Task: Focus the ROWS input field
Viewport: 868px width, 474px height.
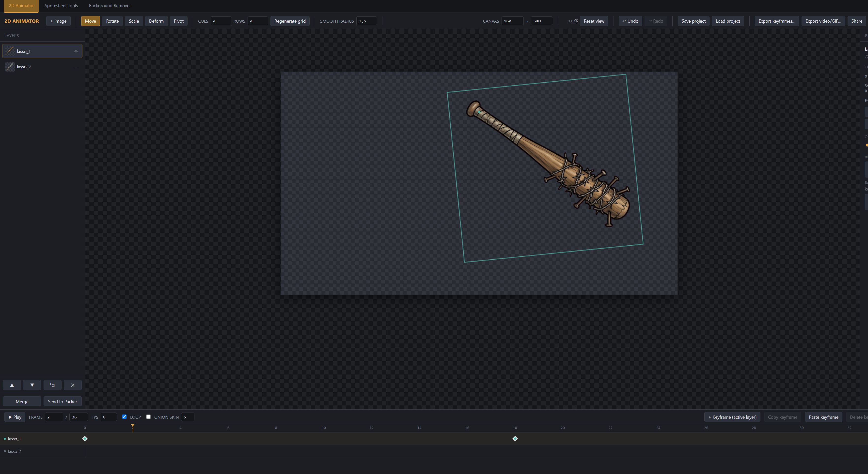Action: tap(258, 21)
